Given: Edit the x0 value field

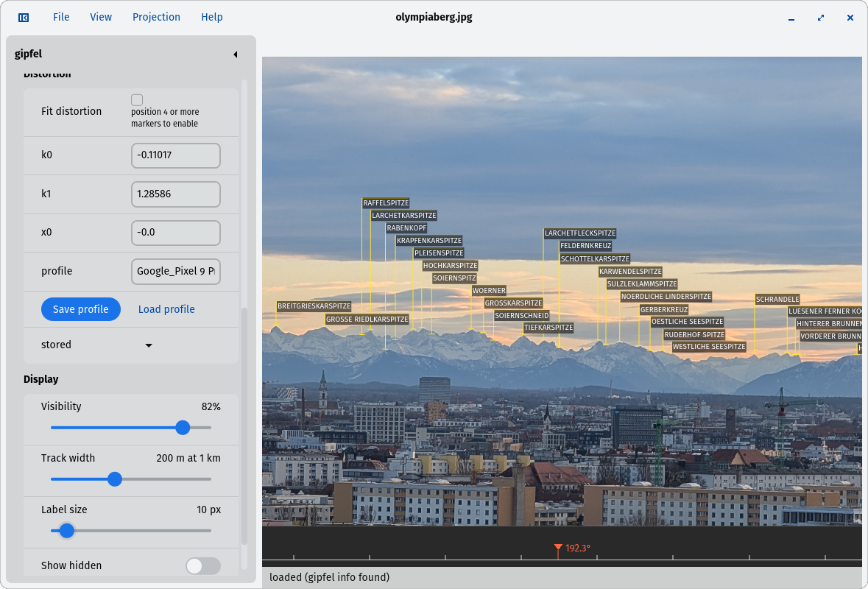Looking at the screenshot, I should 175,233.
